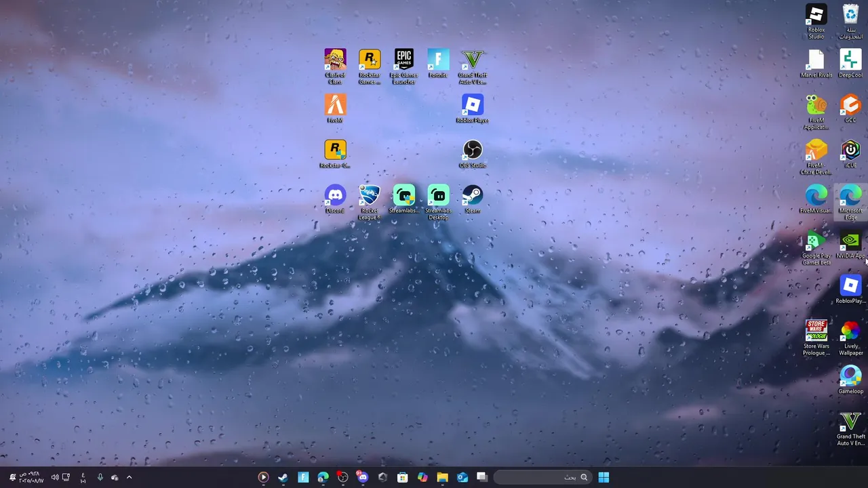This screenshot has height=488, width=868.
Task: Select the RobloxPlayer icon in the right column
Action: click(x=850, y=290)
